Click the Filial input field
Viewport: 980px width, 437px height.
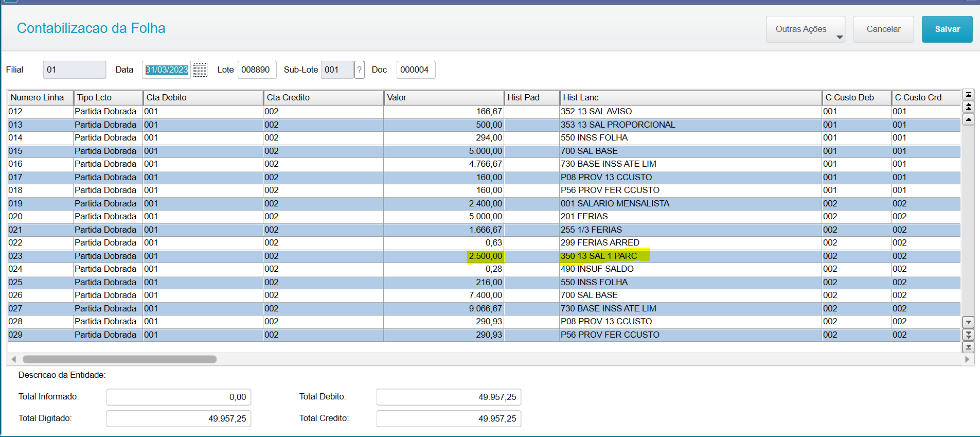(75, 70)
